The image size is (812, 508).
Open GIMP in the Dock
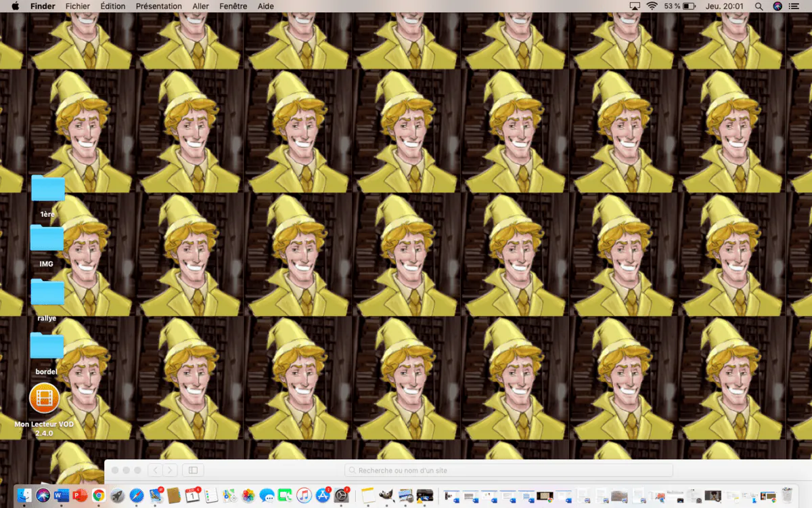pos(386,496)
